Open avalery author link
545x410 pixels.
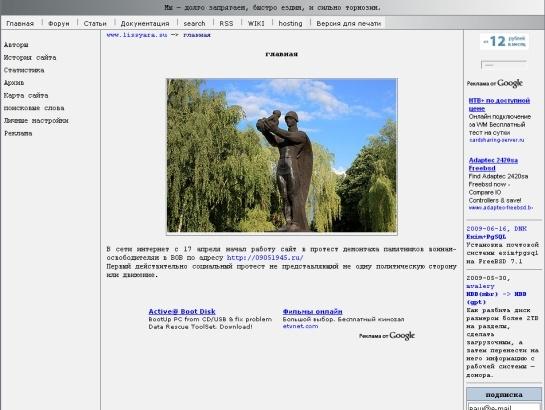(480, 286)
